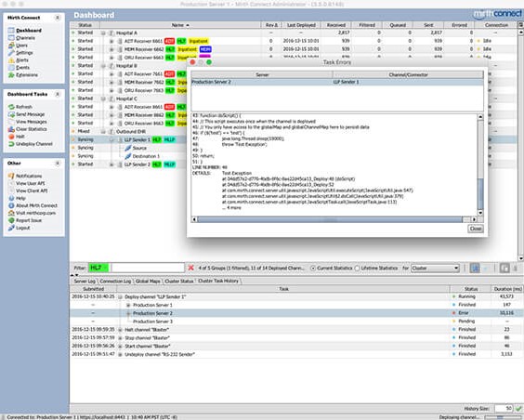The height and width of the screenshot is (420, 524).
Task: Click the Logout icon
Action: (x=11, y=228)
